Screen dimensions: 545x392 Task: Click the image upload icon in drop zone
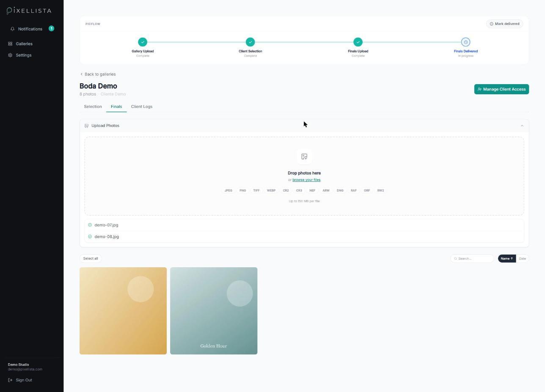click(304, 156)
